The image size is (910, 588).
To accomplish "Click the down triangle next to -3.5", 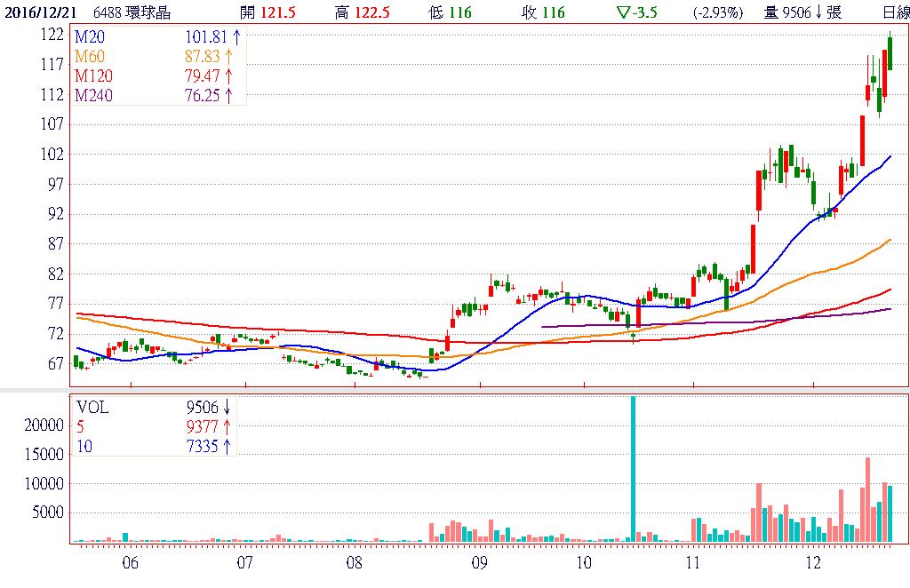I will (621, 12).
